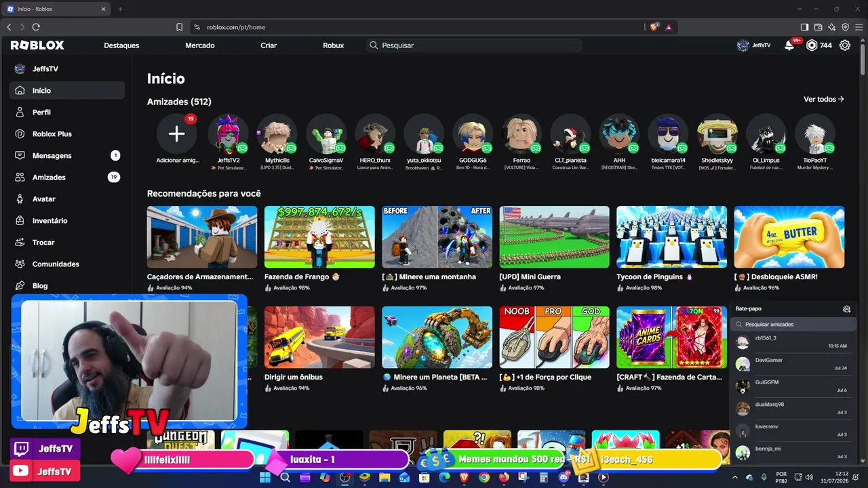Open chat with lovemmv
Screen dimensions: 868x488
pos(792,430)
